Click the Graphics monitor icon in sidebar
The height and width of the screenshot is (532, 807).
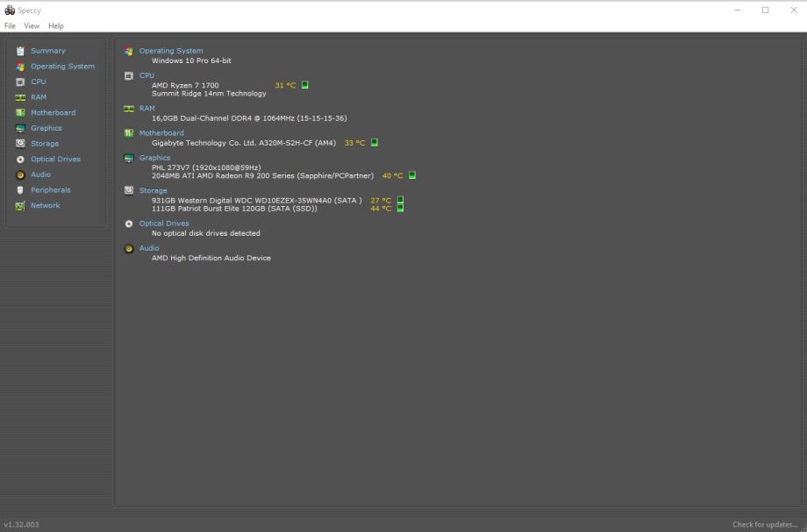(20, 128)
